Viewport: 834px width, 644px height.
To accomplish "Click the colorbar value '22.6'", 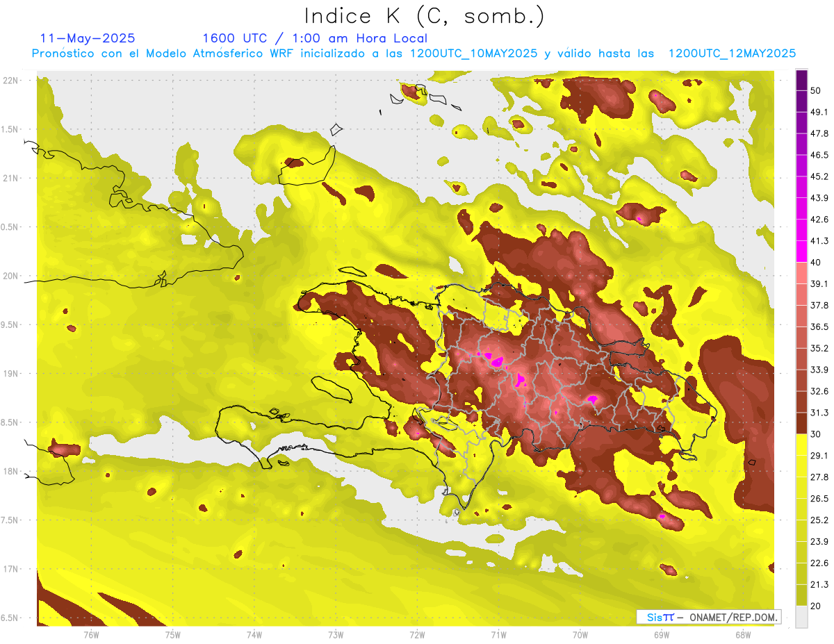I will tap(819, 563).
